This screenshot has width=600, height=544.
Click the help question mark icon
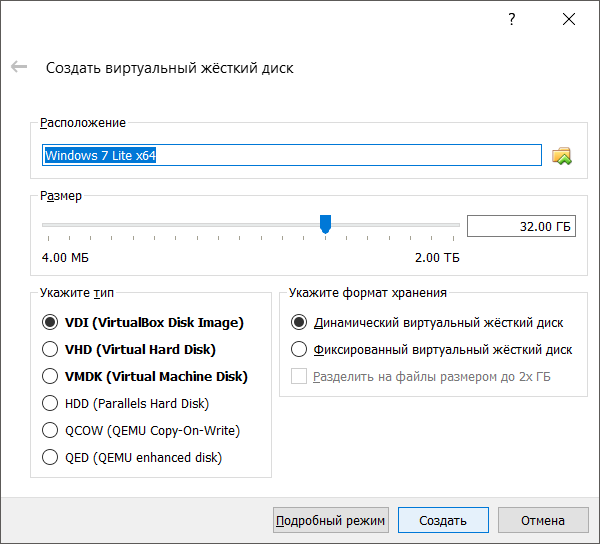512,19
